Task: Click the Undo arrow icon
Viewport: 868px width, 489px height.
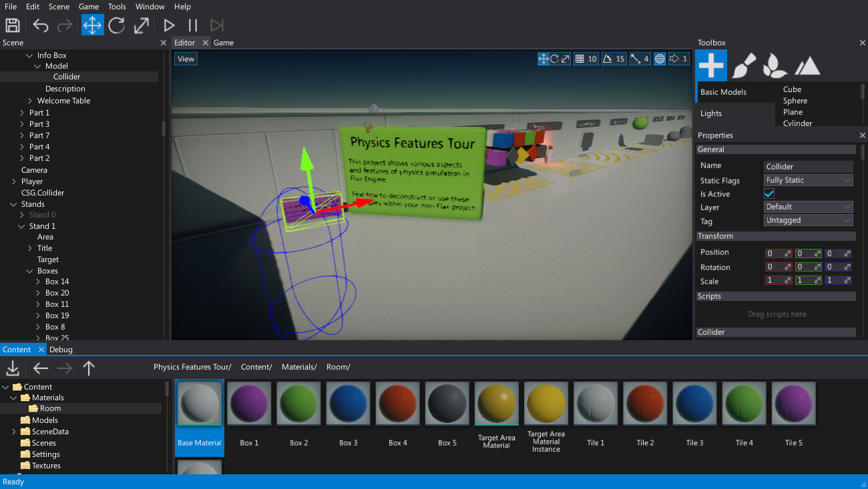Action: 41,25
